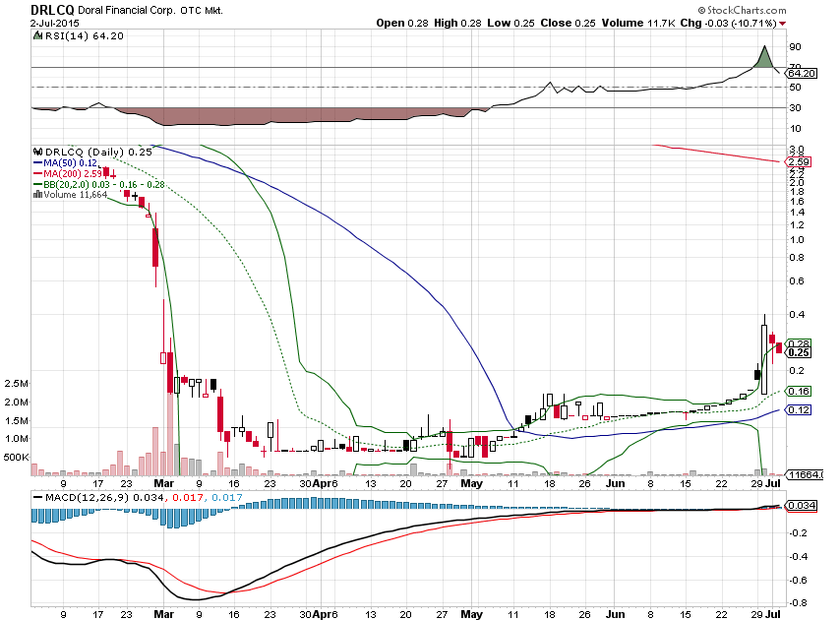The width and height of the screenshot is (840, 620).
Task: Click the 64.20 RSI value tag
Action: pos(802,73)
